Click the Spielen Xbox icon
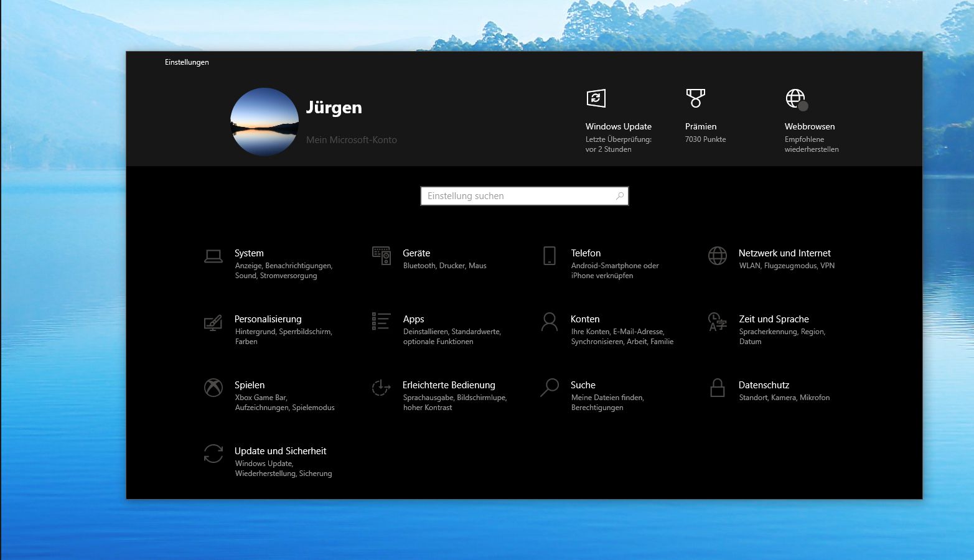 213,388
